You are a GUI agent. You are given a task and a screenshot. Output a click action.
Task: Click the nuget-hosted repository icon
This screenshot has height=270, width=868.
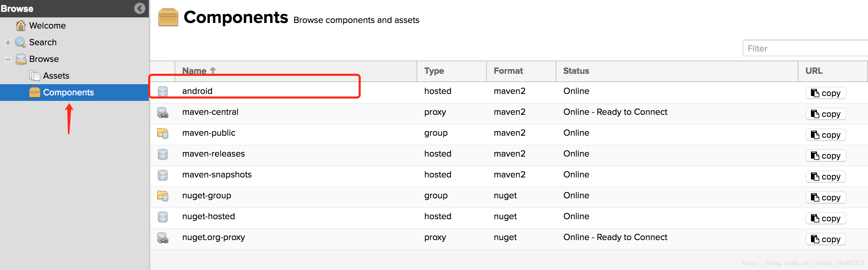click(163, 216)
